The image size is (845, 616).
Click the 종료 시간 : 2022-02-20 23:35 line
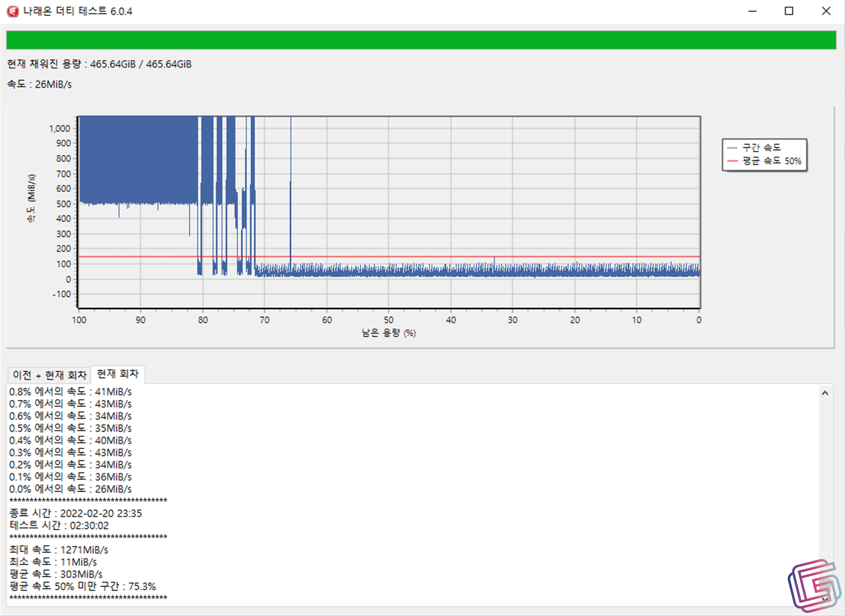pos(76,513)
